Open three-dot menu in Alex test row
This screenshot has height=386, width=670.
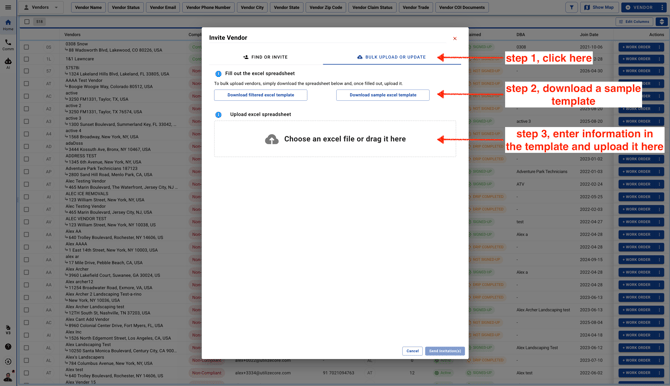point(660,373)
